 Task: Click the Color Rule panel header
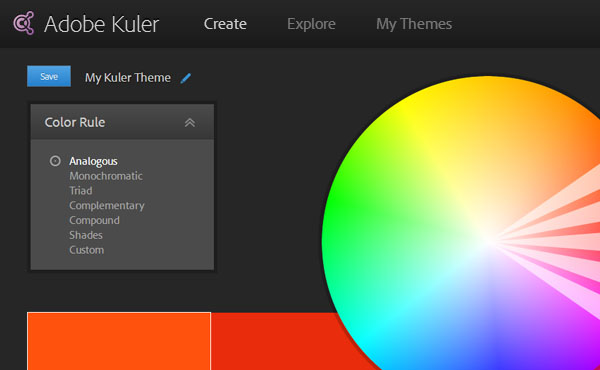(x=122, y=122)
